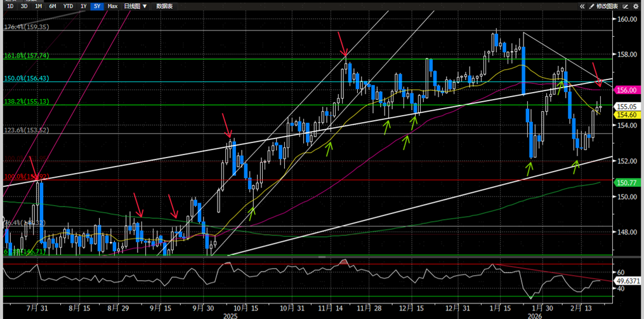Screen dimensions: 644x319
Task: Collapse toolbar with double-chevron icon
Action: 582,6
